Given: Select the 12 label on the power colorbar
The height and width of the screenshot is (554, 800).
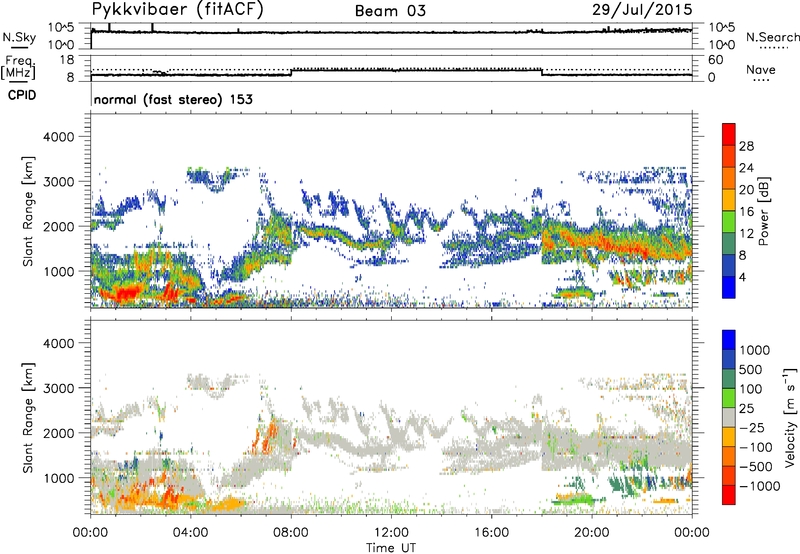Looking at the screenshot, I should click(746, 234).
